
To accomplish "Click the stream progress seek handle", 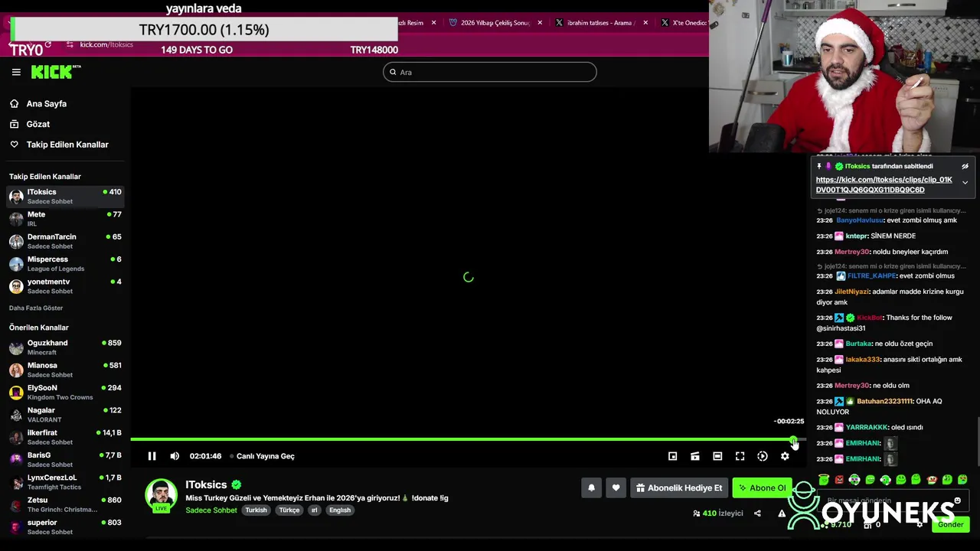I will pos(794,439).
